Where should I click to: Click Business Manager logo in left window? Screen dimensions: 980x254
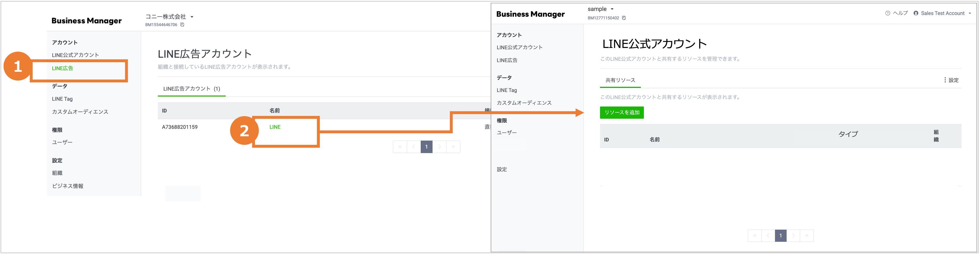[87, 21]
